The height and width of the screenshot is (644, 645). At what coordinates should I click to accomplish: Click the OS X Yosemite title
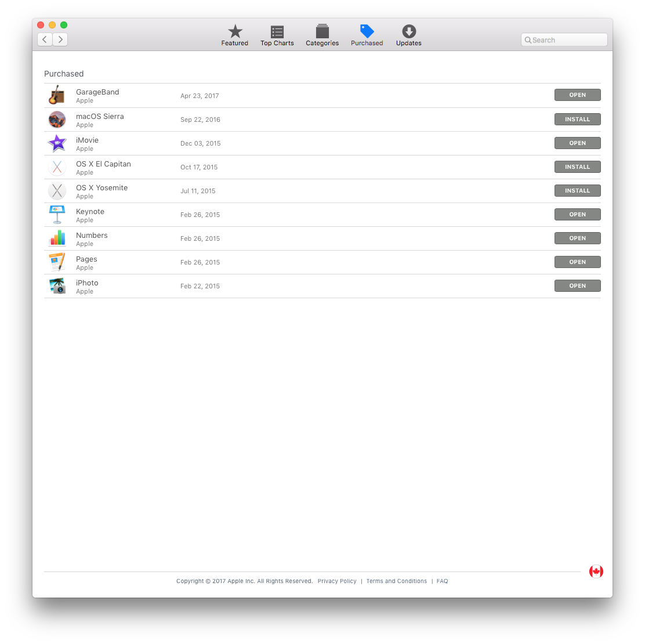102,188
